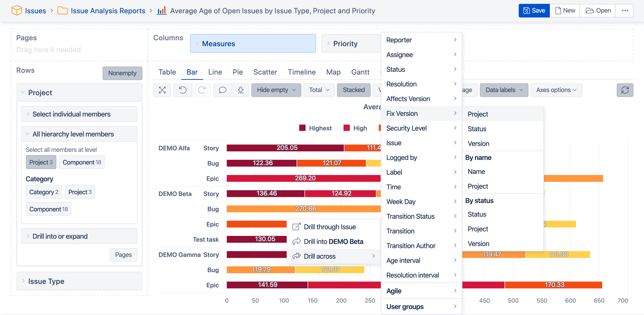644x315 pixels.
Task: Toggle the Nonempty rows button
Action: (122, 73)
